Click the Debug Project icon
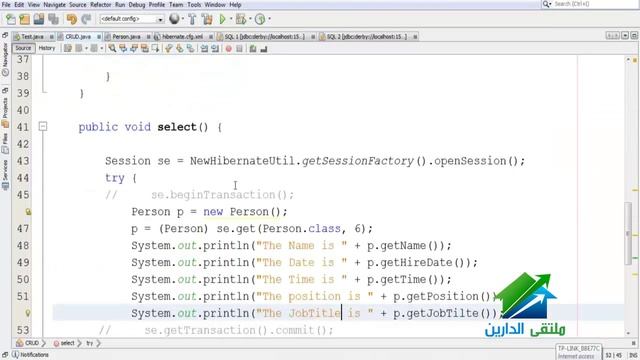The height and width of the screenshot is (360, 640). [241, 19]
